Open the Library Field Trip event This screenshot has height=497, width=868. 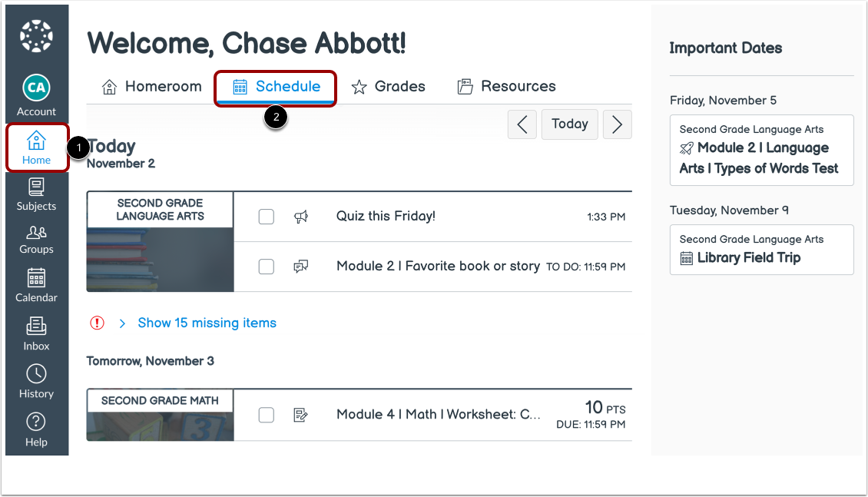point(748,258)
